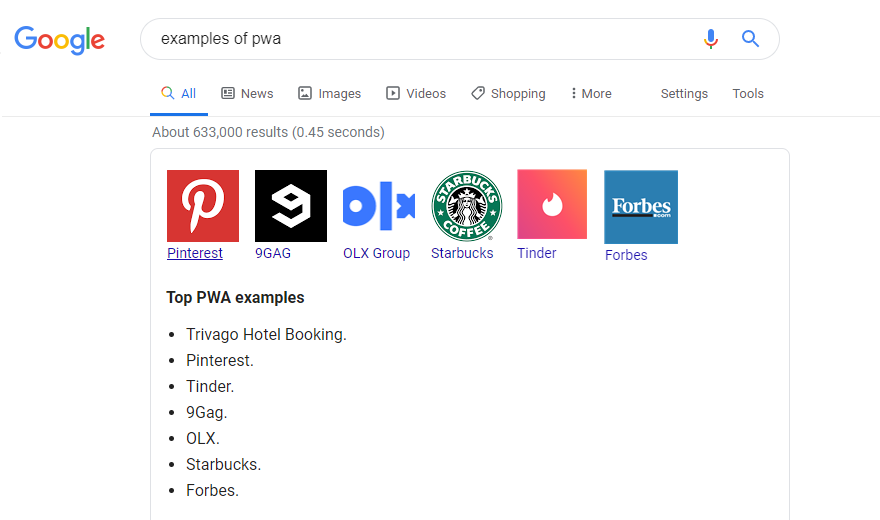Screen dimensions: 880x520
Task: Click the blue search magnifier button
Action: [x=750, y=39]
